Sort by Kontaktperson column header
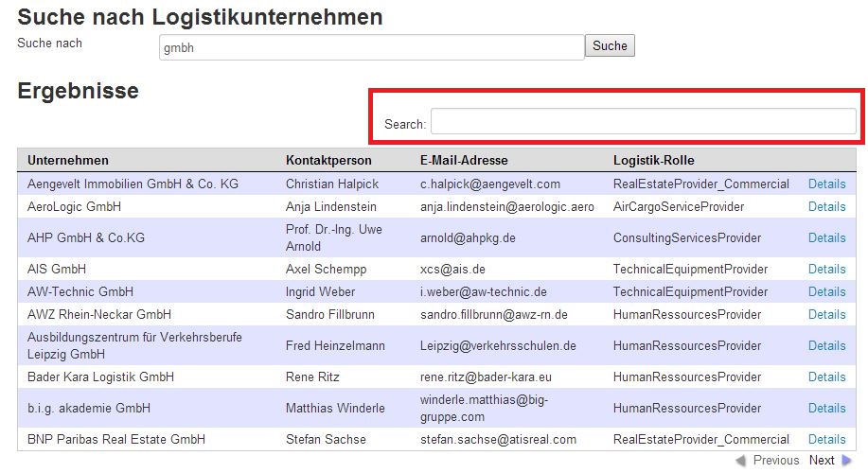 [x=328, y=161]
